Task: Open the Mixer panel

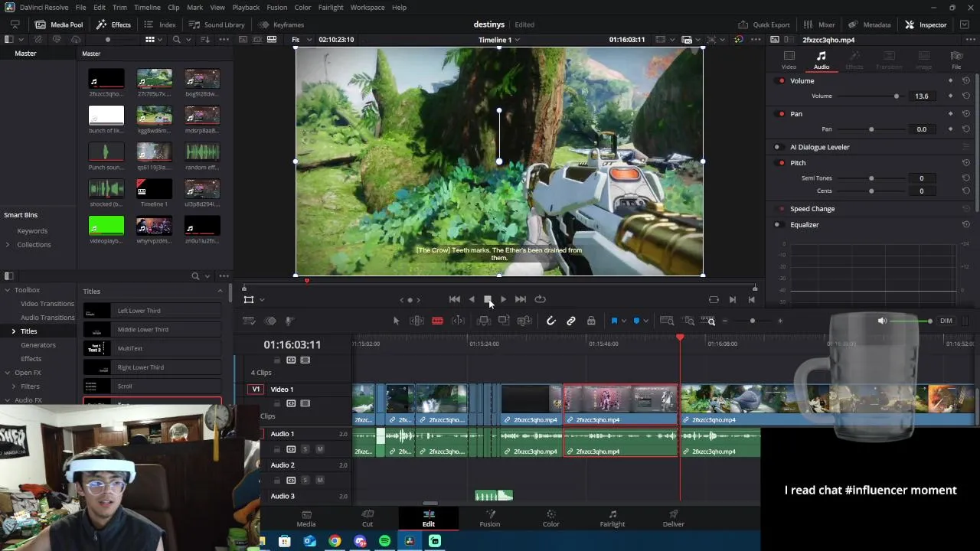Action: 819,24
